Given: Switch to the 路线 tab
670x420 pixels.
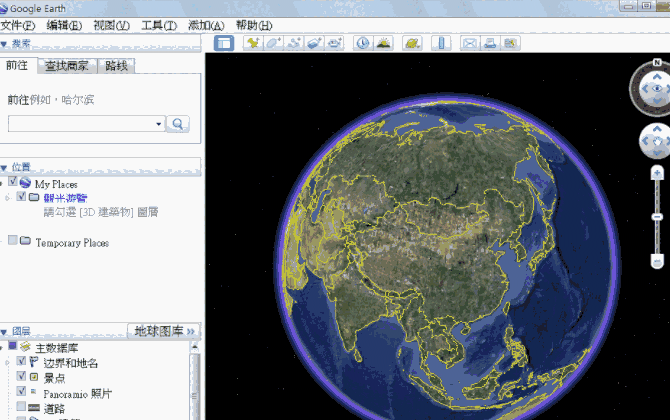Looking at the screenshot, I should point(117,66).
